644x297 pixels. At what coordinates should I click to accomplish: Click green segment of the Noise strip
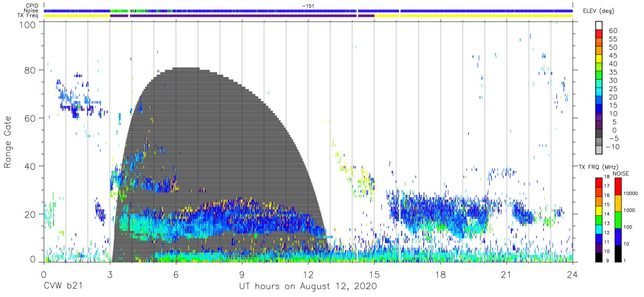click(x=120, y=10)
